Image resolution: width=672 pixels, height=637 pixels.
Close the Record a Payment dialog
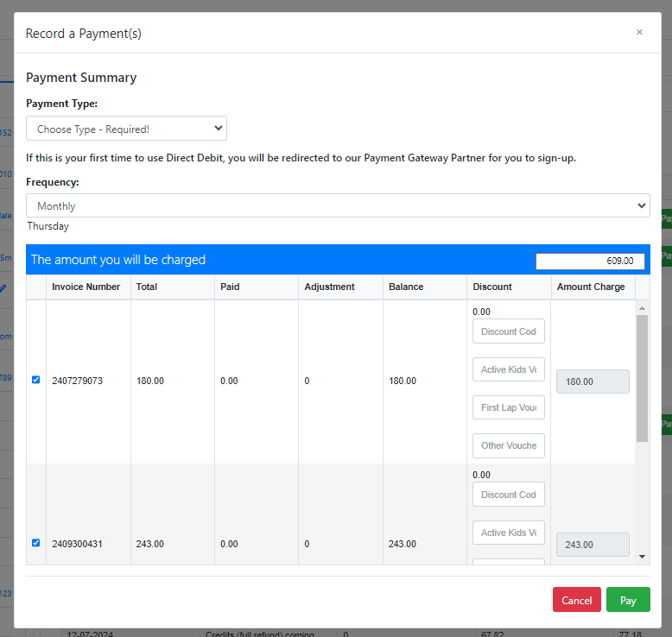click(639, 33)
